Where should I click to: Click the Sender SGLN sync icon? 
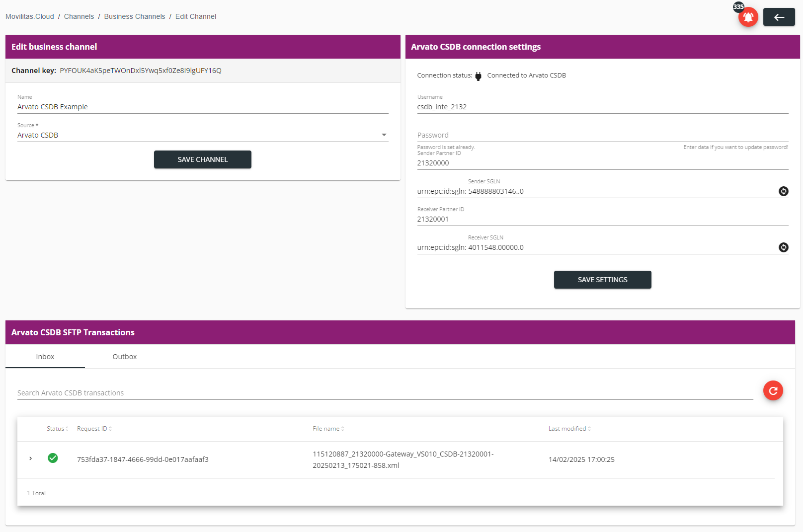(783, 191)
